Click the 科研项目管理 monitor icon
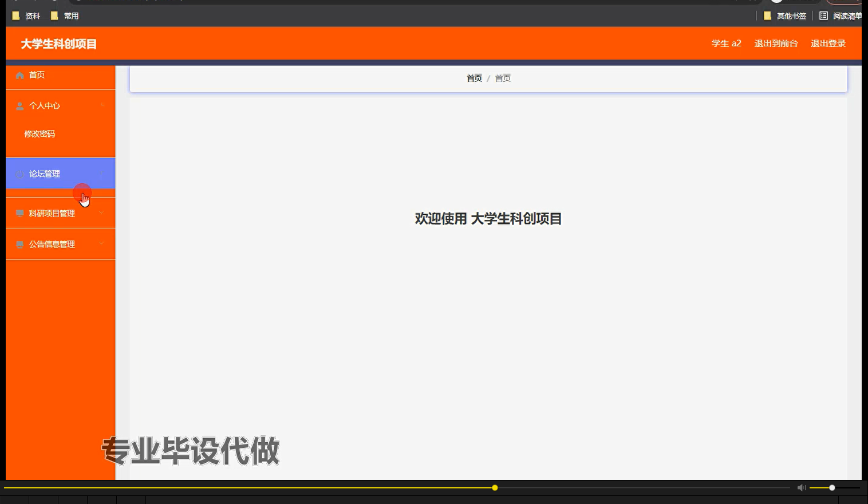Screen dimensions: 868x504 tap(19, 212)
